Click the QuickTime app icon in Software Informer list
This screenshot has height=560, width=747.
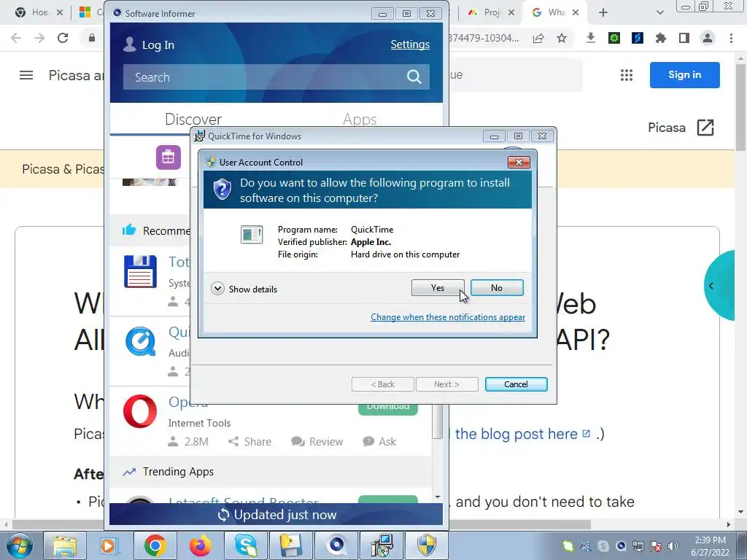(x=140, y=341)
